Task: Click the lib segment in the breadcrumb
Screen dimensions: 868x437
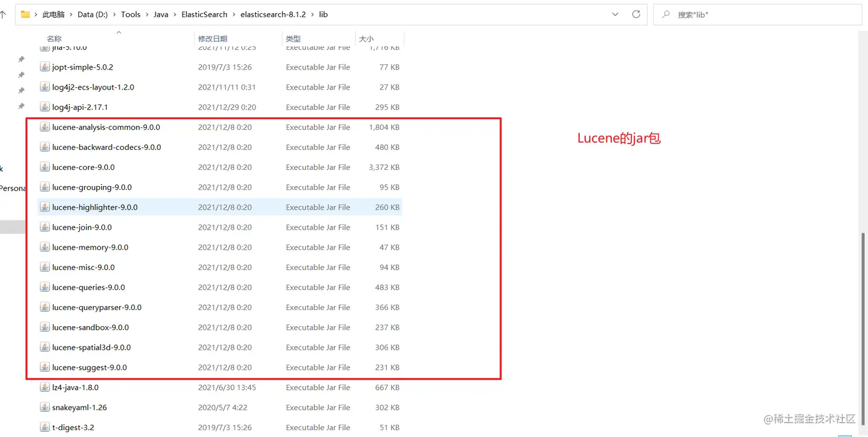Action: coord(323,14)
